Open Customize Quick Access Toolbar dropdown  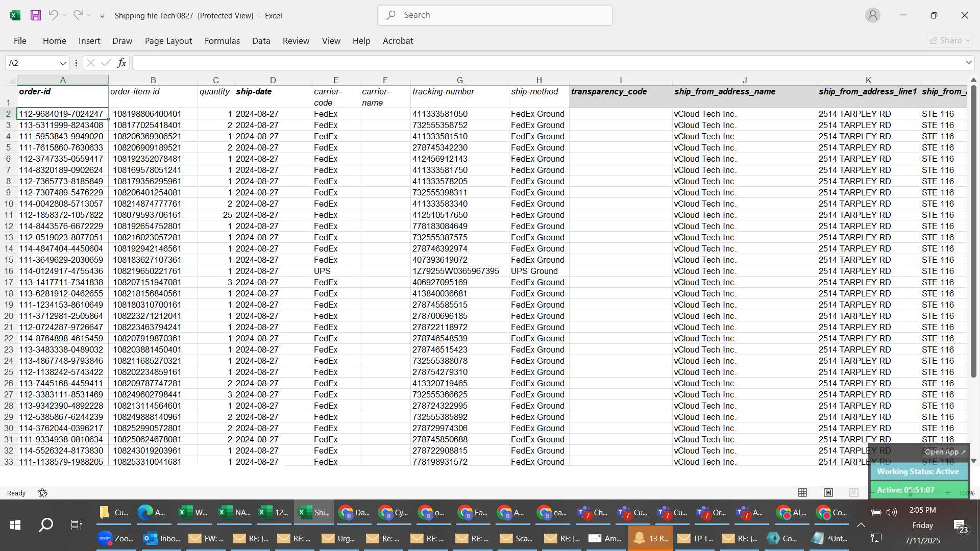pyautogui.click(x=102, y=16)
